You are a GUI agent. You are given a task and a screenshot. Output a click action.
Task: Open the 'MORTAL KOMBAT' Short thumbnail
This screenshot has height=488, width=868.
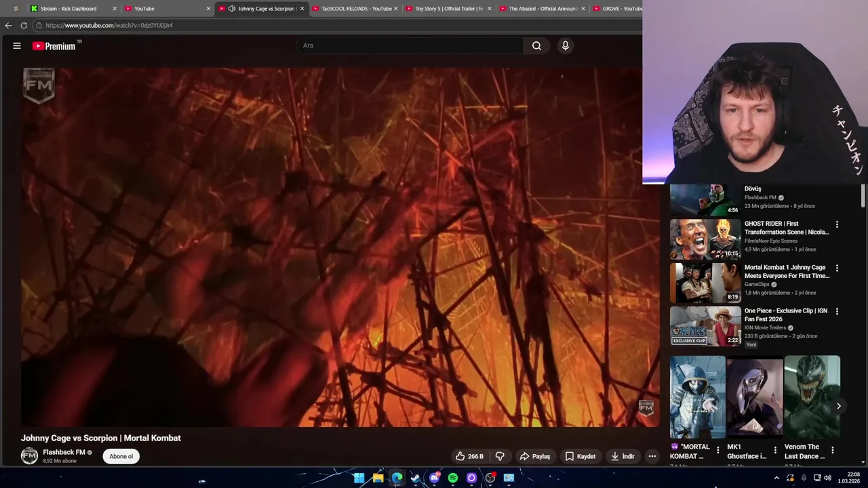(698, 397)
